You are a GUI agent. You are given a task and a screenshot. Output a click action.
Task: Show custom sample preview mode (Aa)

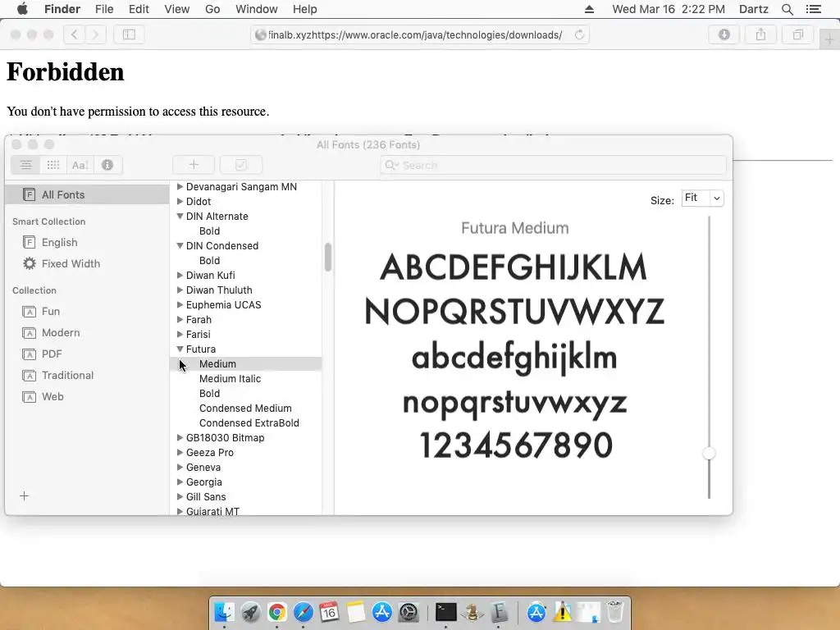(x=80, y=165)
